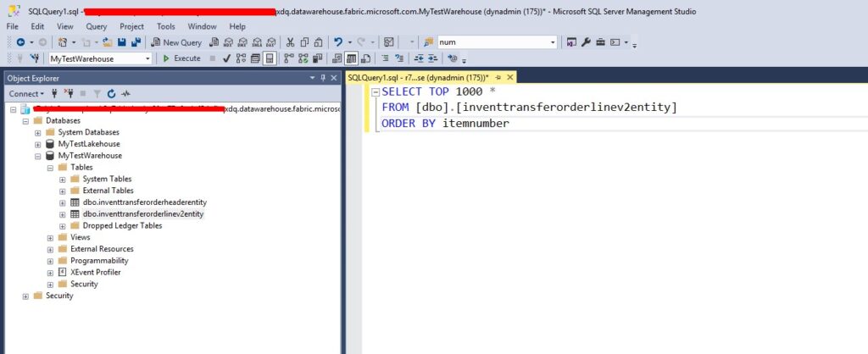
Task: Open the Edit menu
Action: [37, 26]
